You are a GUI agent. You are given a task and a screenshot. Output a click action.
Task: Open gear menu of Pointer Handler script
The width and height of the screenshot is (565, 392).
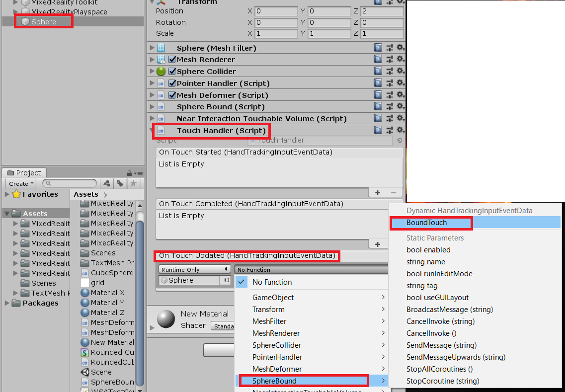[401, 83]
